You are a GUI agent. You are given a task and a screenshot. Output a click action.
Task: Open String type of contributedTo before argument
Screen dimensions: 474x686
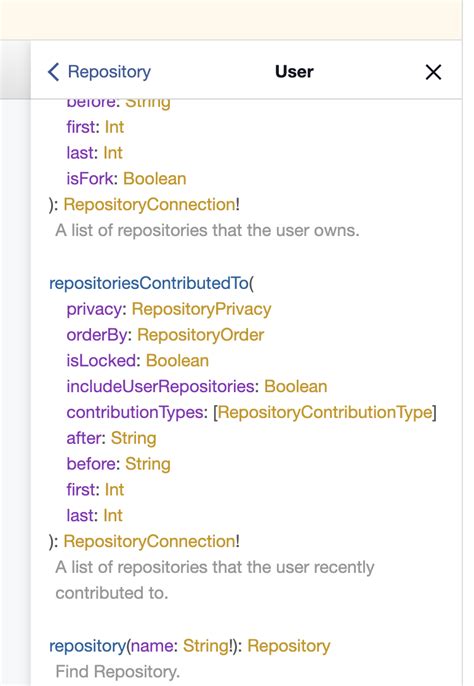click(148, 464)
